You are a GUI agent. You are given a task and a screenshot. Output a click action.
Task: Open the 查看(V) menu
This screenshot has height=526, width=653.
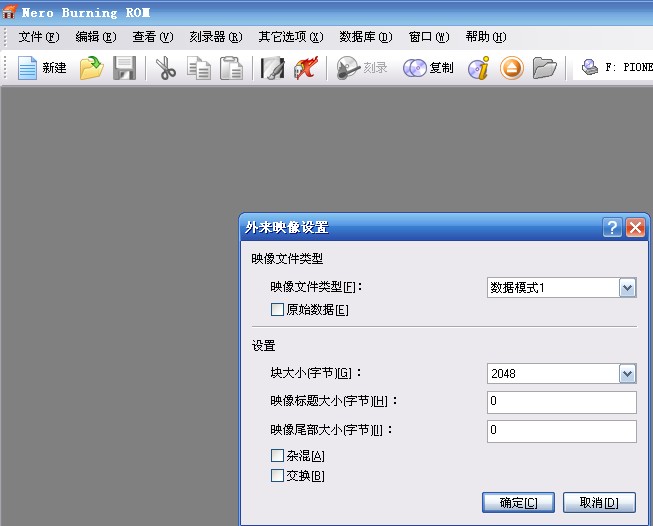152,37
